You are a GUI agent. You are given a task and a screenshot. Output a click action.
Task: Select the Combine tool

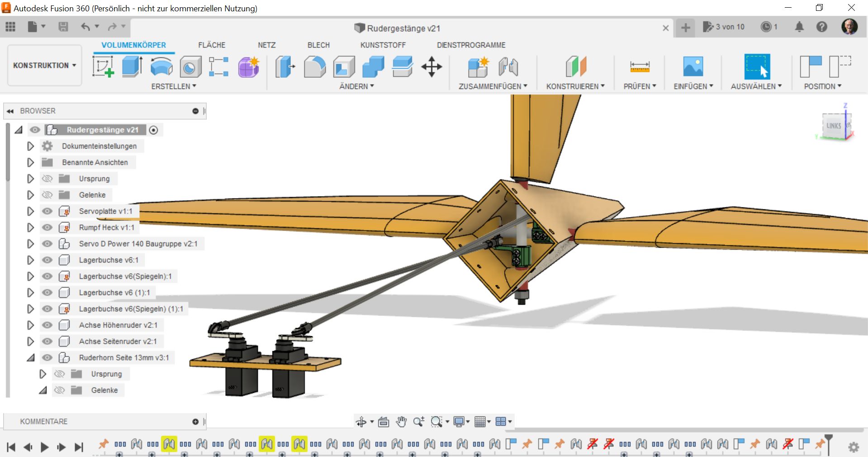tap(373, 66)
